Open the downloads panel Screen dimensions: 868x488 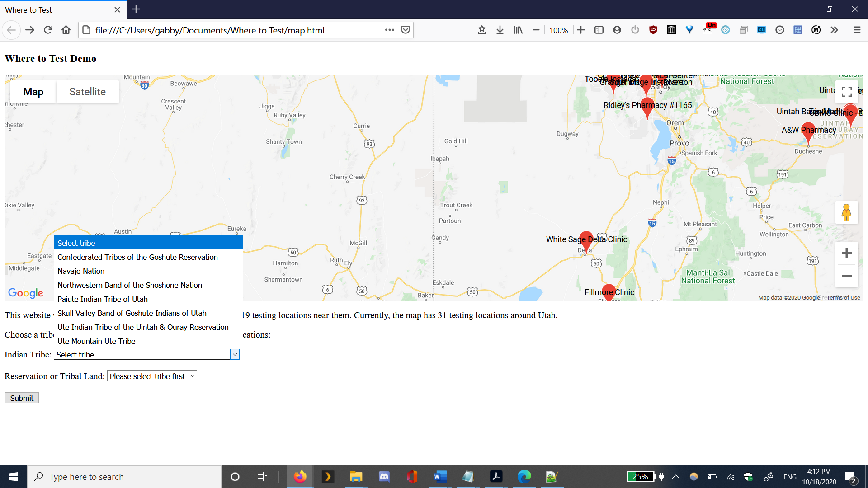(500, 30)
